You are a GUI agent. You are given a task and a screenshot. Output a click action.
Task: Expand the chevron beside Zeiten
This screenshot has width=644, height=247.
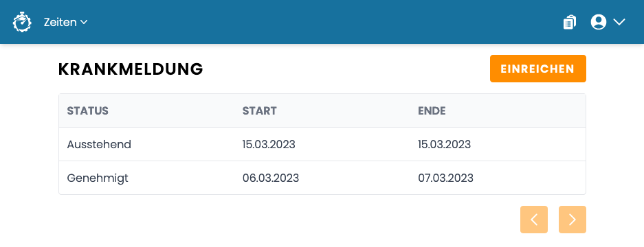click(84, 22)
